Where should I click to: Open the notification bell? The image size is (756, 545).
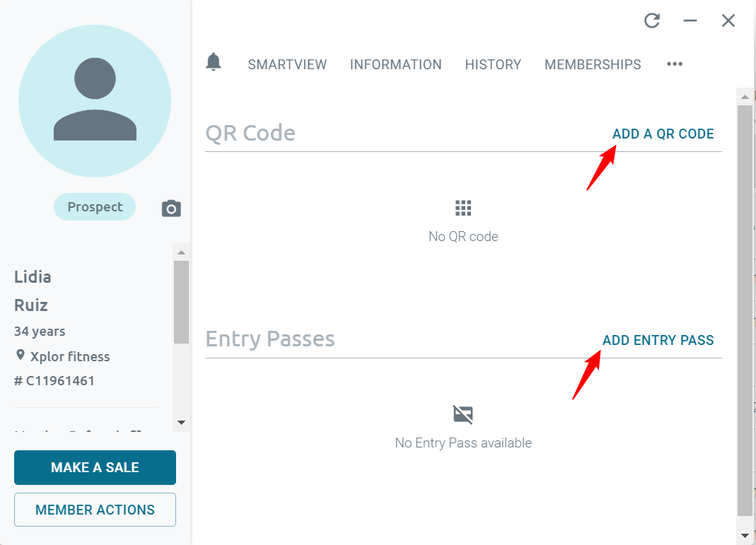click(x=214, y=62)
